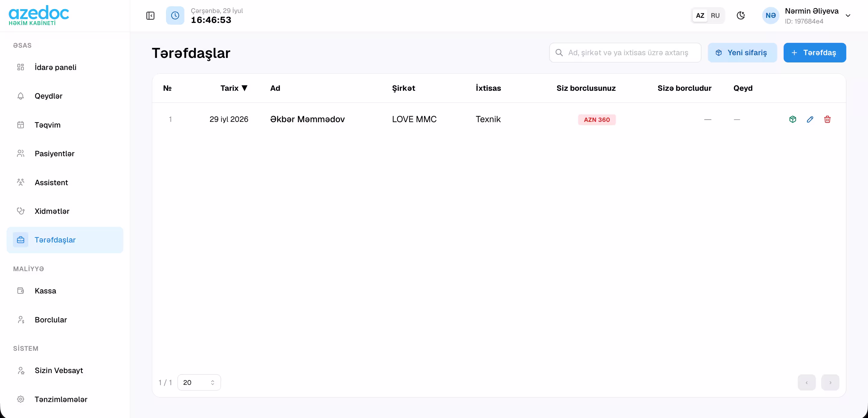Open Tənzimləmələr settings
This screenshot has height=418, width=868.
click(x=65, y=399)
